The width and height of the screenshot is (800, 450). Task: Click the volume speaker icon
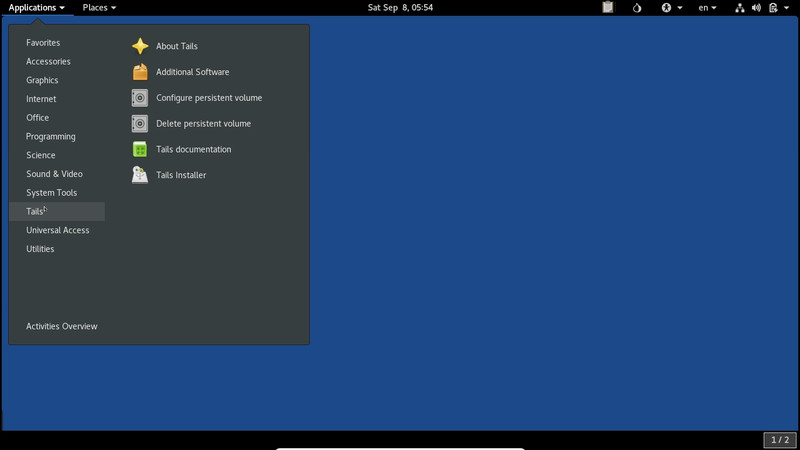coord(756,8)
